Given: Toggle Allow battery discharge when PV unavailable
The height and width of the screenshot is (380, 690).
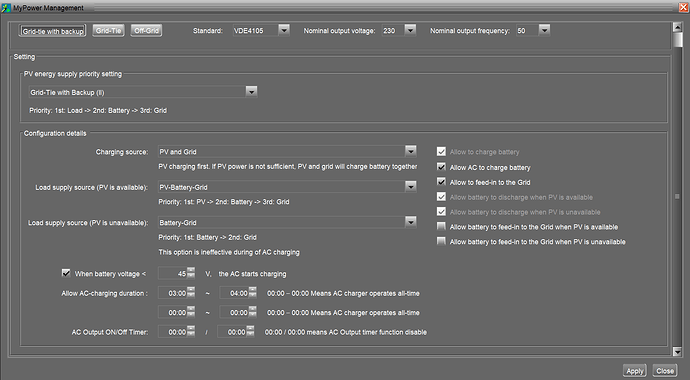Looking at the screenshot, I should pyautogui.click(x=441, y=212).
